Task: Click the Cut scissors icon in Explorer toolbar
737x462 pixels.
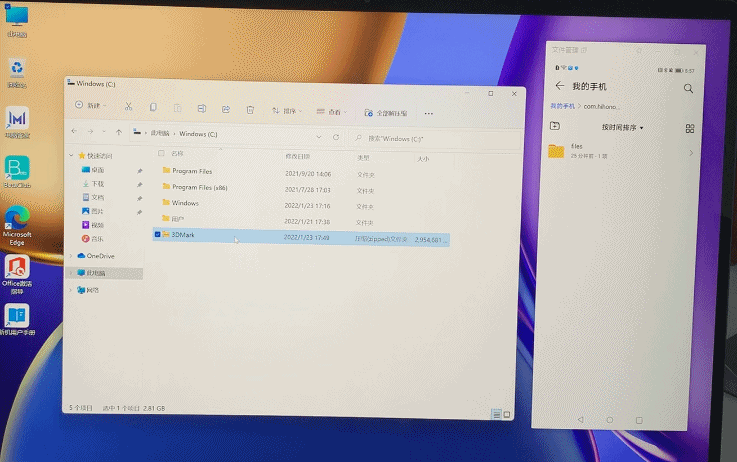Action: pyautogui.click(x=128, y=107)
